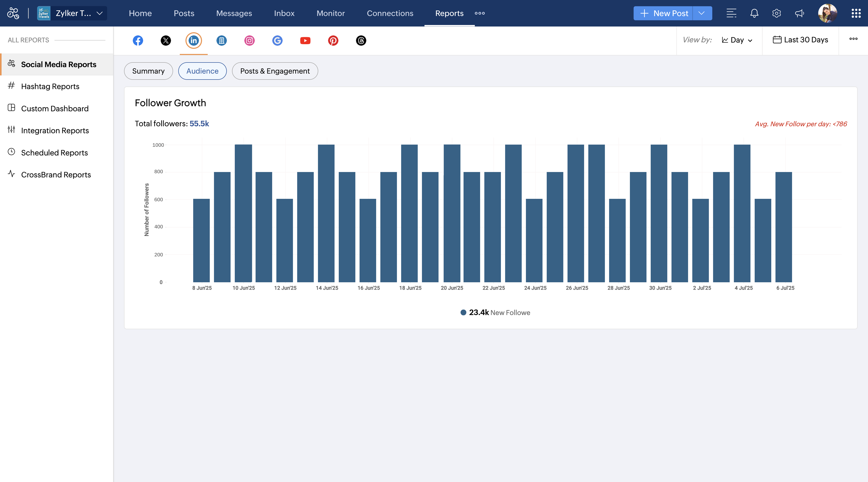Open the Google Business Profile channel icon

277,40
